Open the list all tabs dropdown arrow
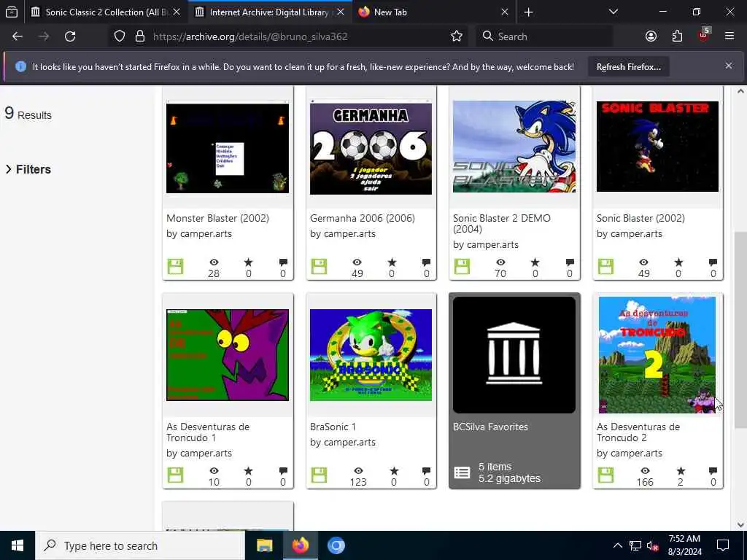747x560 pixels. 613,12
